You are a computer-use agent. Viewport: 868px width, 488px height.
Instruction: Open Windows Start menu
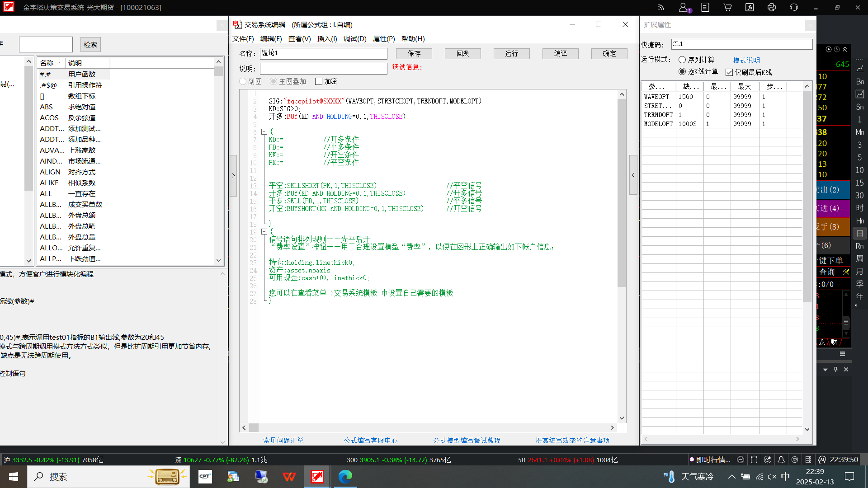coord(14,477)
